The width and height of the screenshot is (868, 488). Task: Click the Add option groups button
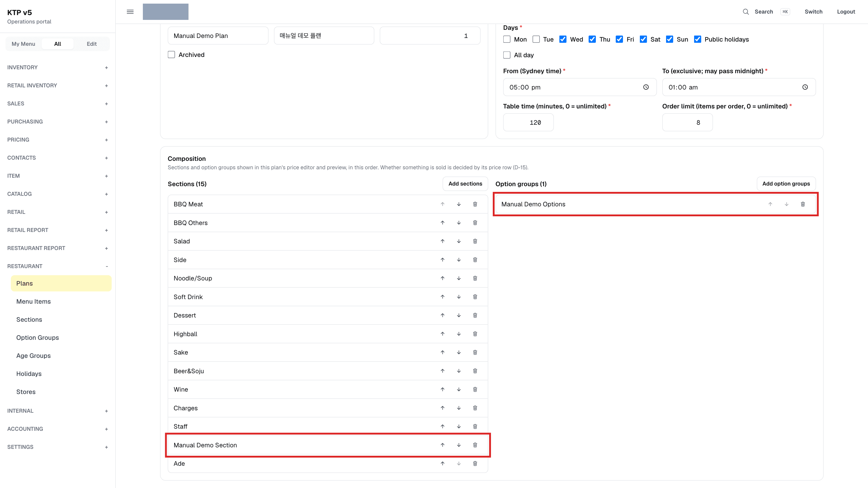[x=786, y=183]
